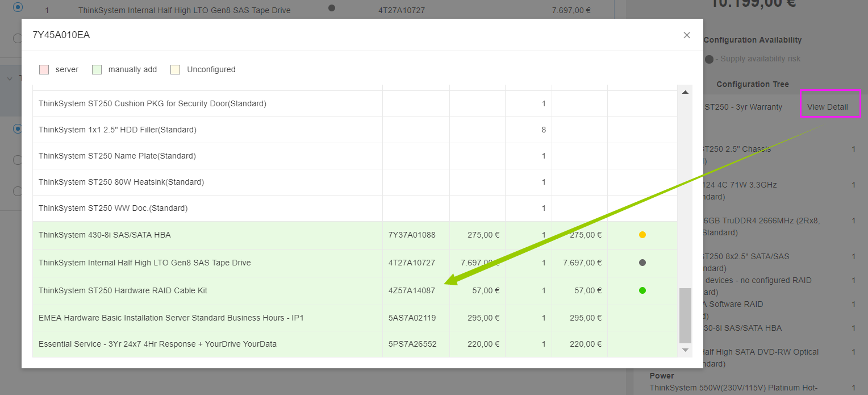The width and height of the screenshot is (868, 395).
Task: Click part number 4T27A10727 in the dialog
Action: [412, 263]
